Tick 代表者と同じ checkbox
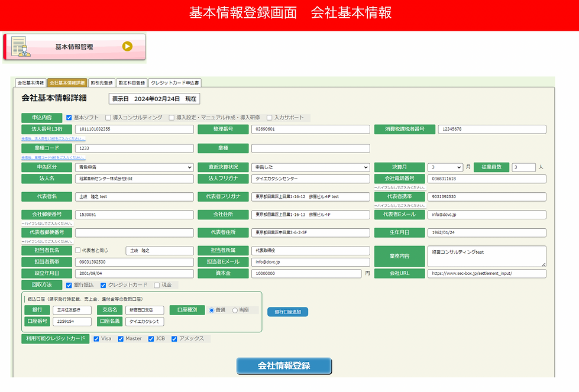The width and height of the screenshot is (579, 392). [x=78, y=250]
